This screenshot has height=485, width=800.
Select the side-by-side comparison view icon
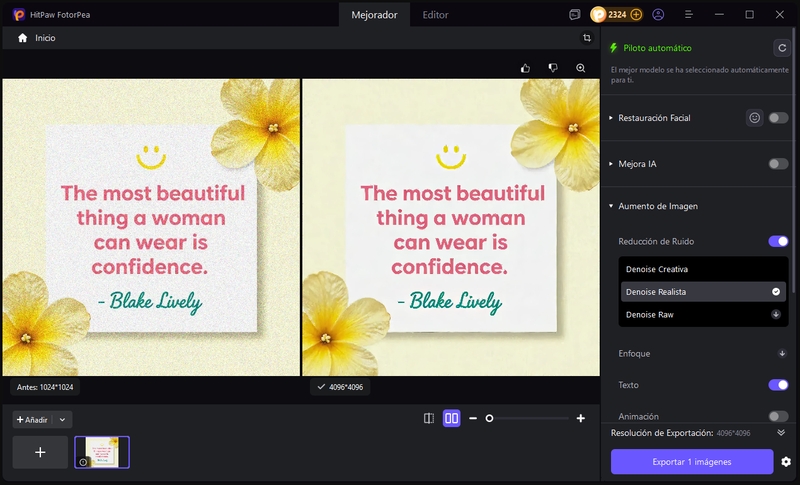[451, 418]
